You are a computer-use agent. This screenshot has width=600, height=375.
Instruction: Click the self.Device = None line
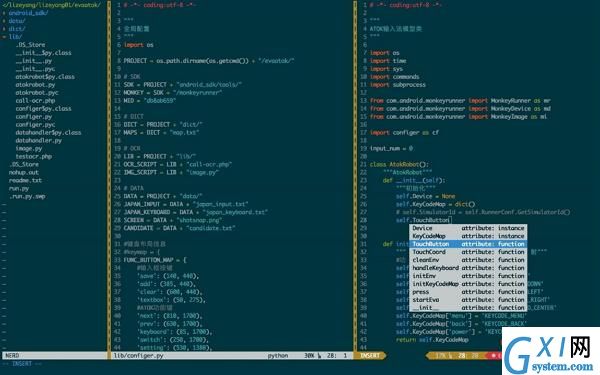pos(426,196)
